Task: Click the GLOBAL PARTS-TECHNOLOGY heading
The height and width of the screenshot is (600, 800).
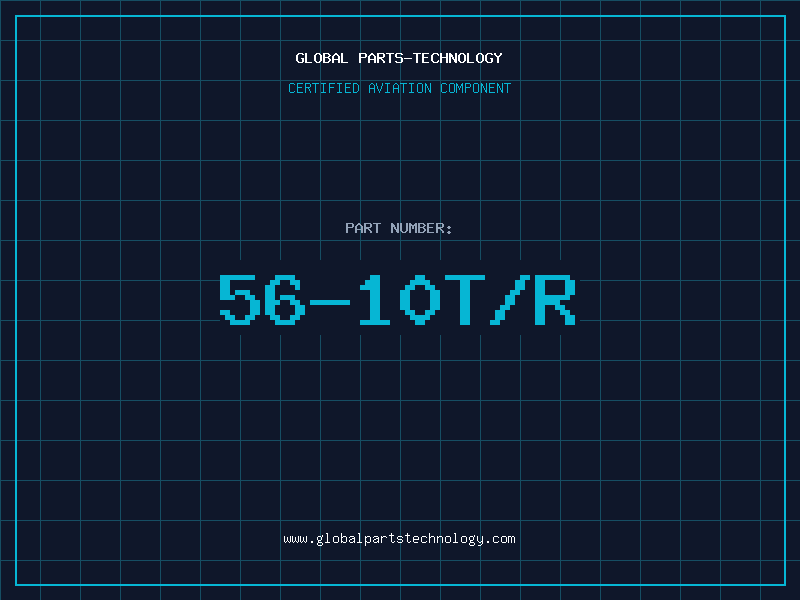Action: pyautogui.click(x=399, y=58)
